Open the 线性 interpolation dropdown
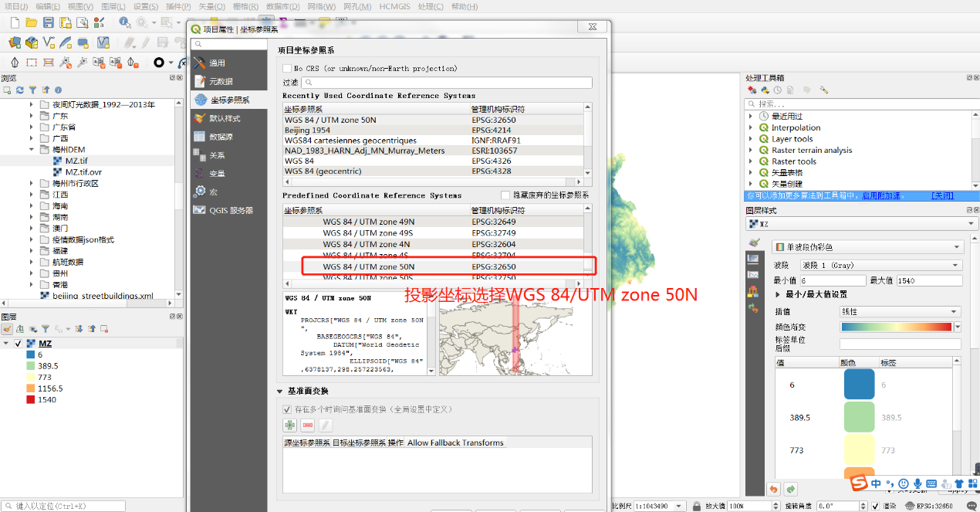Screen dimensions: 980x512 [901, 312]
